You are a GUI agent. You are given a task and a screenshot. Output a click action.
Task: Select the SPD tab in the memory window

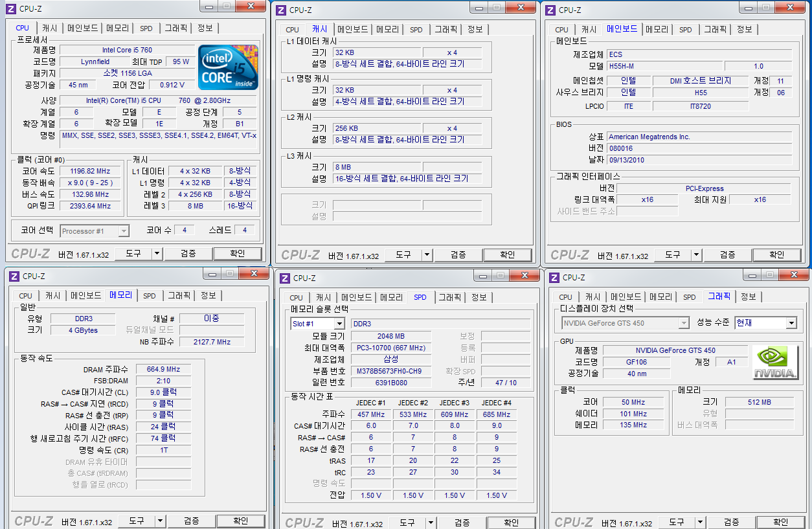(150, 295)
